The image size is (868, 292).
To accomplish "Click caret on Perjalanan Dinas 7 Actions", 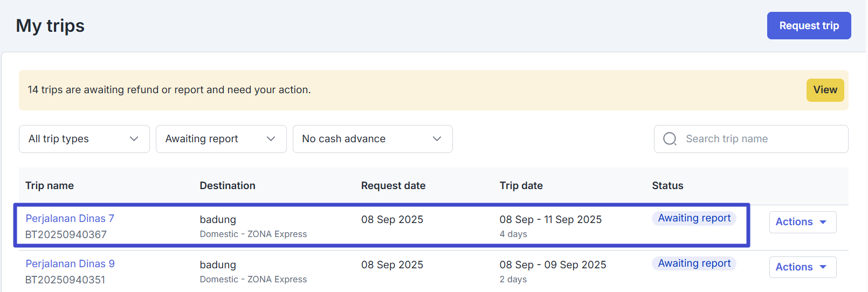I will coord(823,222).
